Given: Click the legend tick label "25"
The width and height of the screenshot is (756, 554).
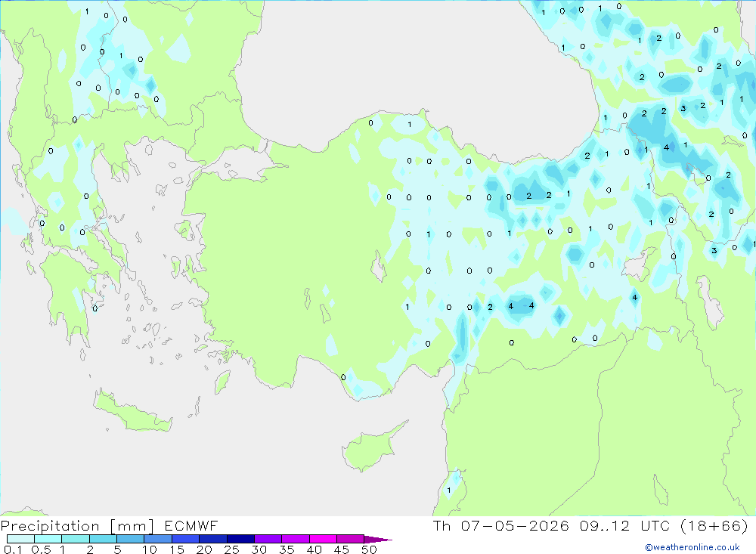Looking at the screenshot, I should [x=232, y=549].
